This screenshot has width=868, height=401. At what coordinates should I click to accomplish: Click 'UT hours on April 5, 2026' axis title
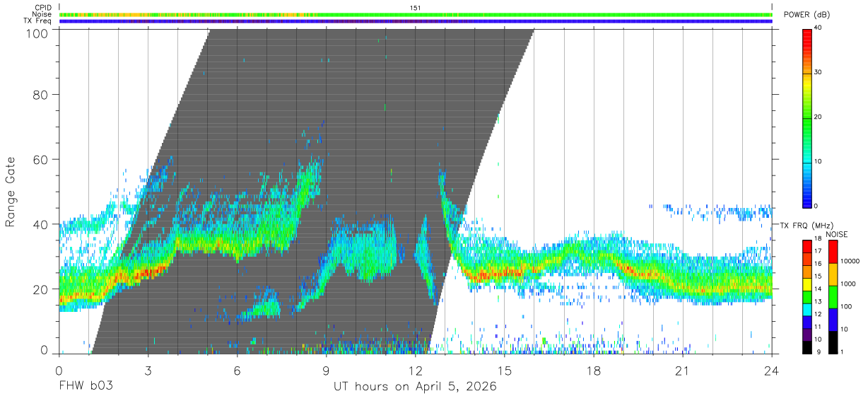tap(415, 387)
